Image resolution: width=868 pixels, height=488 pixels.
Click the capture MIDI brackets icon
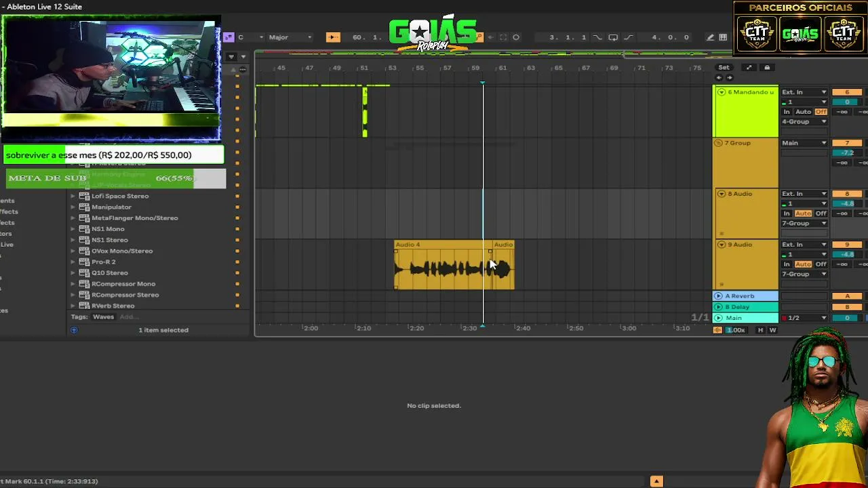(x=503, y=37)
